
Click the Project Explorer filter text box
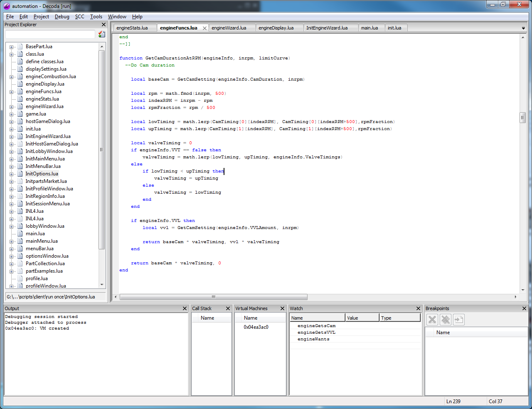50,34
